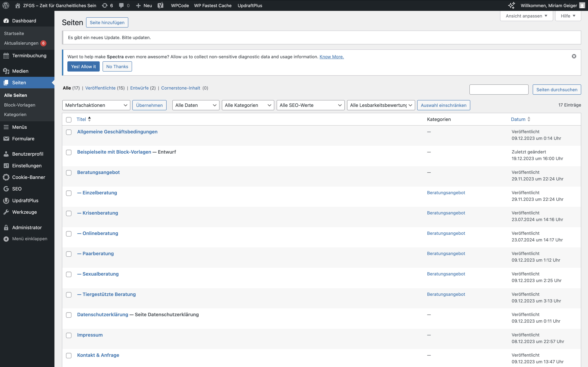Open the Know More link
The image size is (588, 367).
tap(331, 57)
